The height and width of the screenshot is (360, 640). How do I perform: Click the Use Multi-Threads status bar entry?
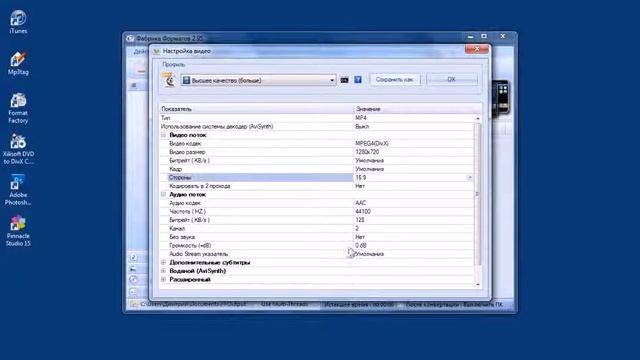click(x=284, y=304)
